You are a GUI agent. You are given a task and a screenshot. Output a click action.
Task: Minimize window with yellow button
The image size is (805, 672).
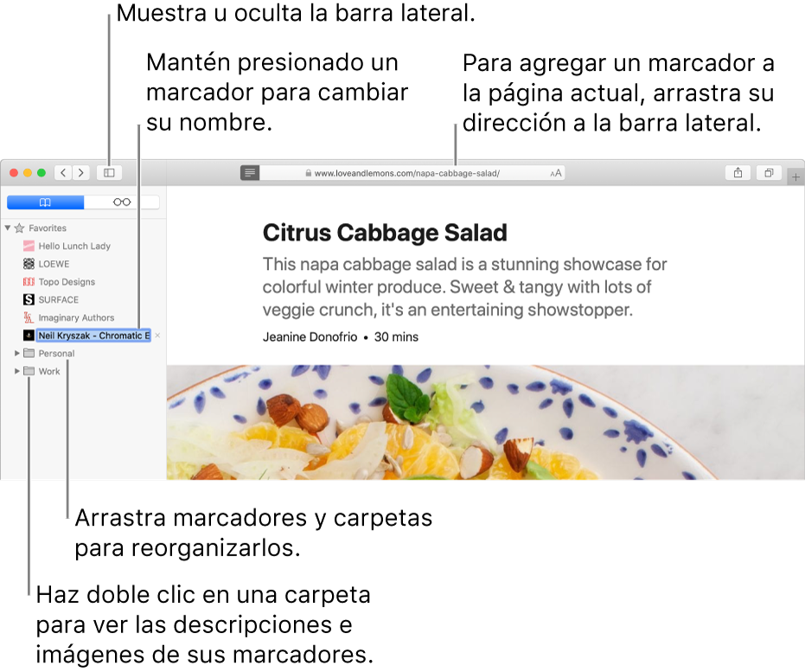[28, 173]
